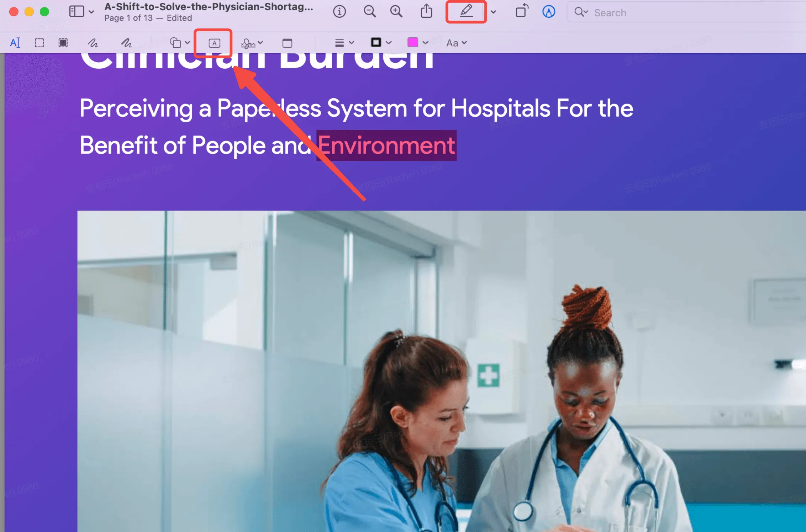Expand the color fill dropdown

coord(426,43)
